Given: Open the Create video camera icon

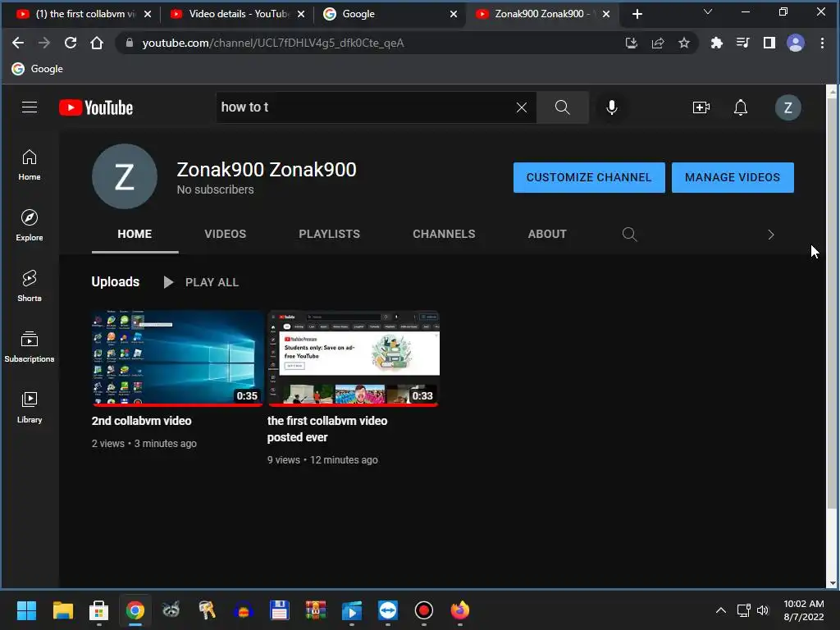Looking at the screenshot, I should (701, 107).
